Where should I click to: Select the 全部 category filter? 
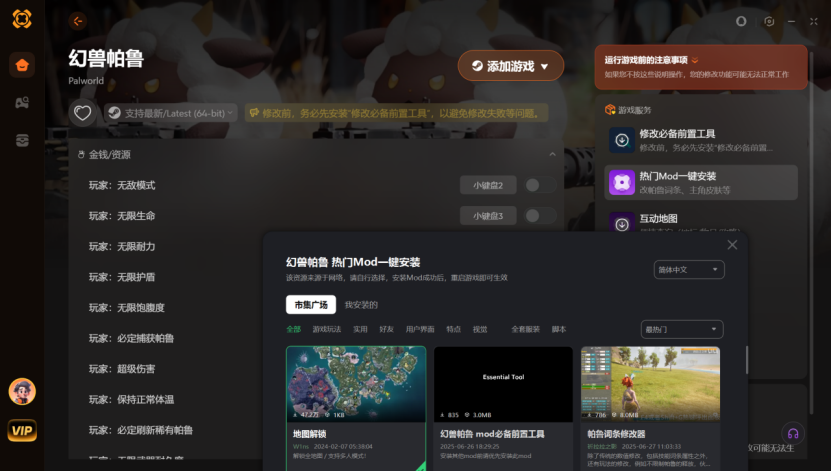[294, 330]
